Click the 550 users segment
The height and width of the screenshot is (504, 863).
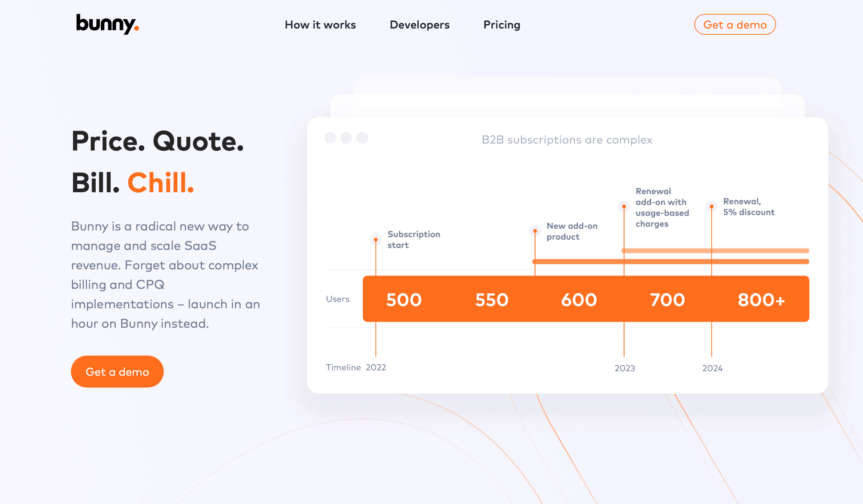tap(492, 299)
